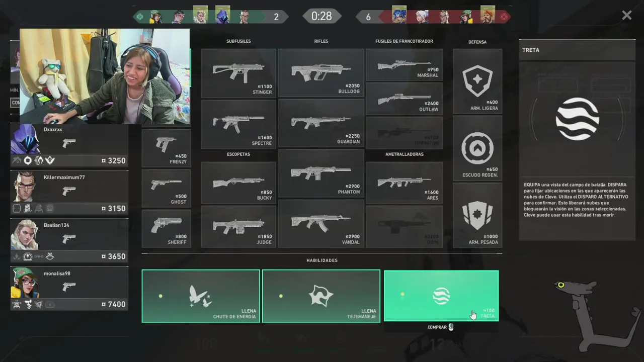This screenshot has width=644, height=362.
Task: Buy the Marshal sniper rifle
Action: click(404, 65)
